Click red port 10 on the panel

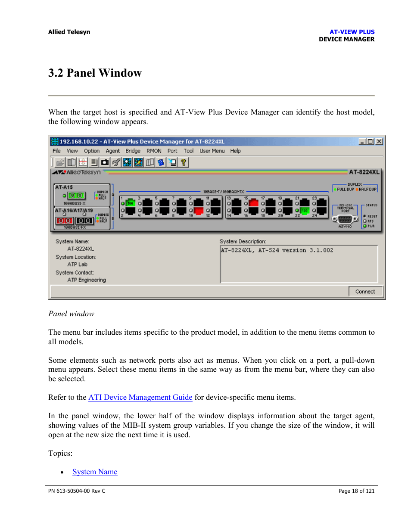pos(199,211)
